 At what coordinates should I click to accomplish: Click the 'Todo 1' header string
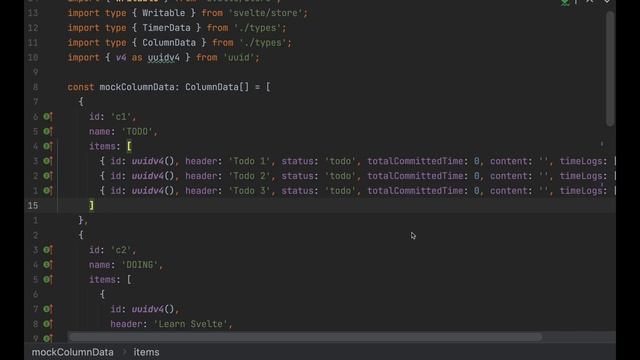(x=249, y=161)
